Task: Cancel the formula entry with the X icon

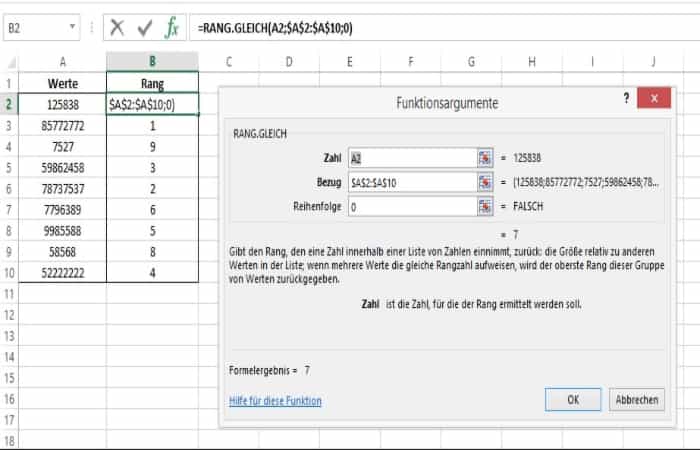Action: pos(117,28)
